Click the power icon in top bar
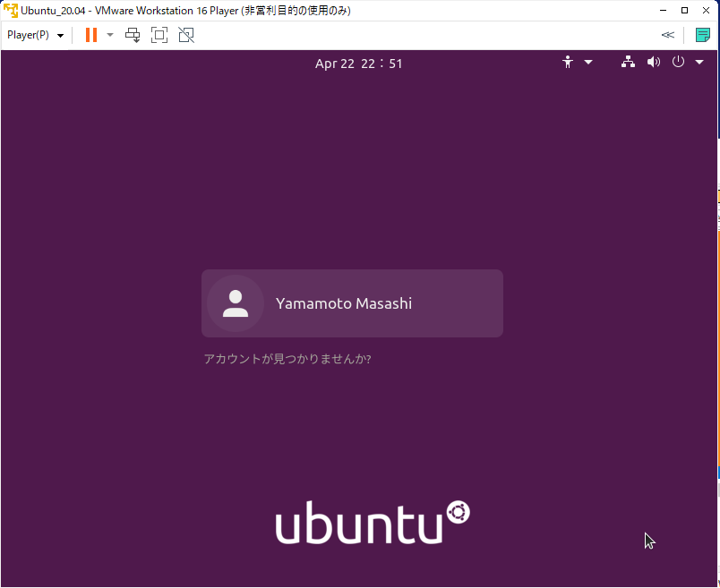The width and height of the screenshot is (720, 588). click(678, 62)
